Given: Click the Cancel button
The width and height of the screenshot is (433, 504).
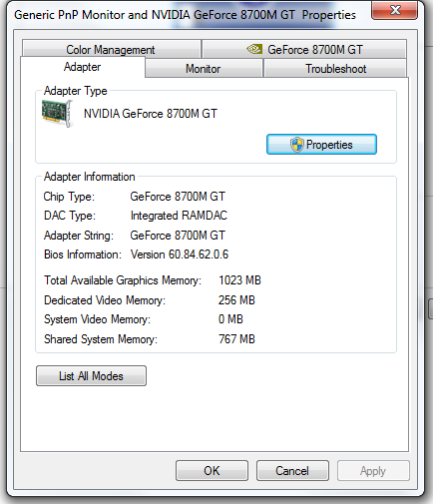Looking at the screenshot, I should click(292, 471).
